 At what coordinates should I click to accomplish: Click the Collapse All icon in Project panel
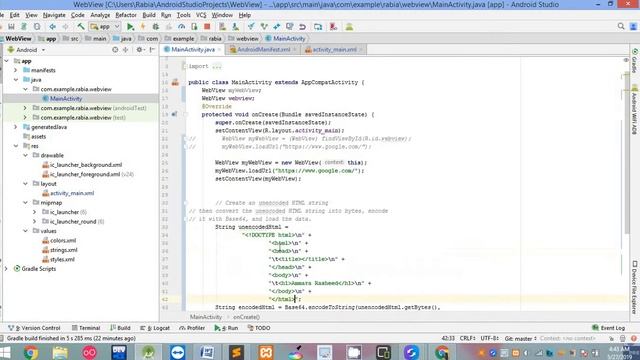pos(126,50)
